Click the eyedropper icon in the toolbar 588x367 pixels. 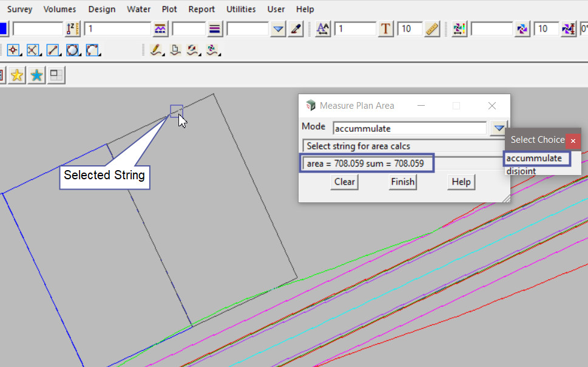[296, 29]
